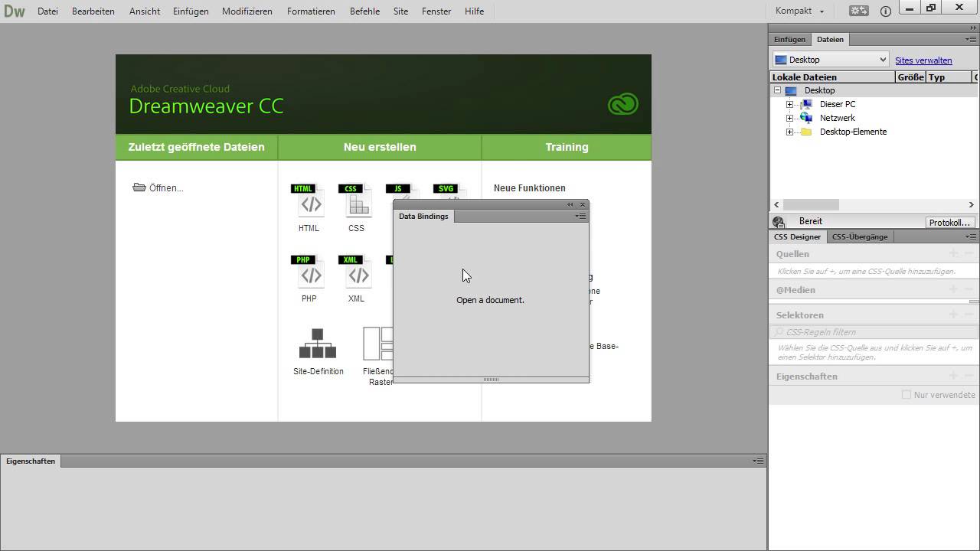Open the sync settings icon in top bar
The width and height of the screenshot is (980, 551).
pos(859,11)
